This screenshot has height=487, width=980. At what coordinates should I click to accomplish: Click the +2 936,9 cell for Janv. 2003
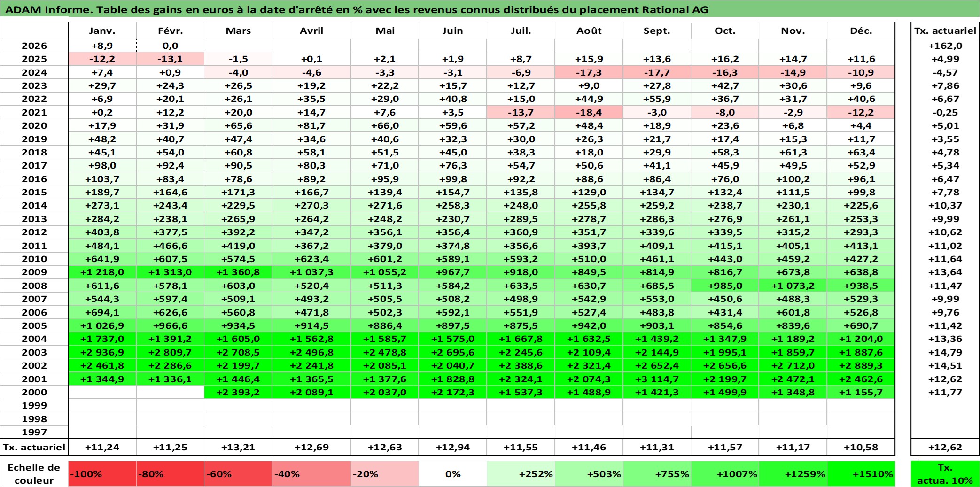click(102, 352)
